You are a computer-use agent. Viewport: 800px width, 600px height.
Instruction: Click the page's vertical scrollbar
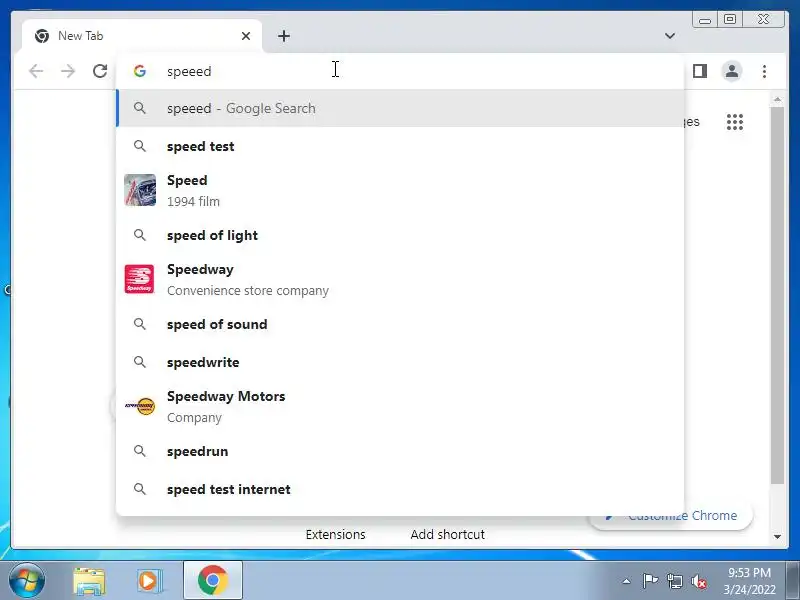777,294
